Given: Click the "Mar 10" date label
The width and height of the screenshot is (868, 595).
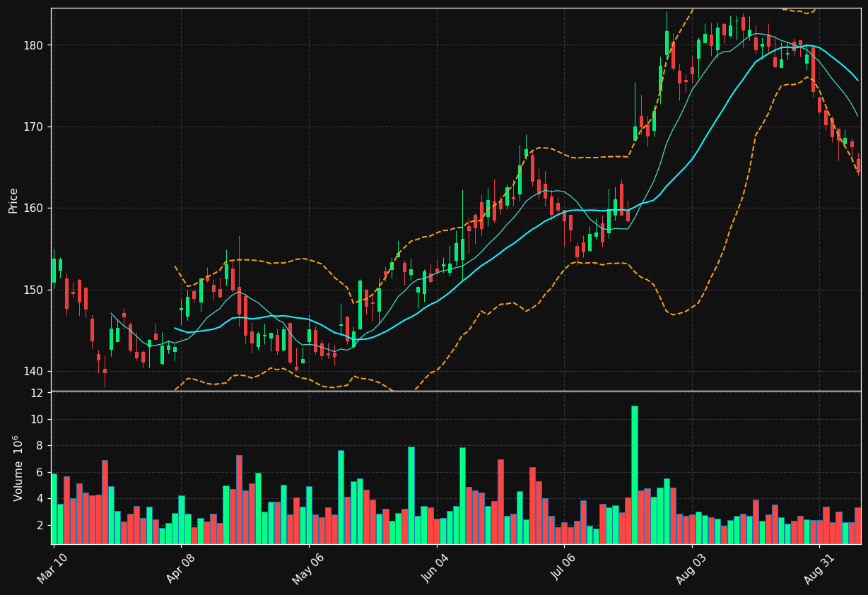Looking at the screenshot, I should (x=53, y=567).
